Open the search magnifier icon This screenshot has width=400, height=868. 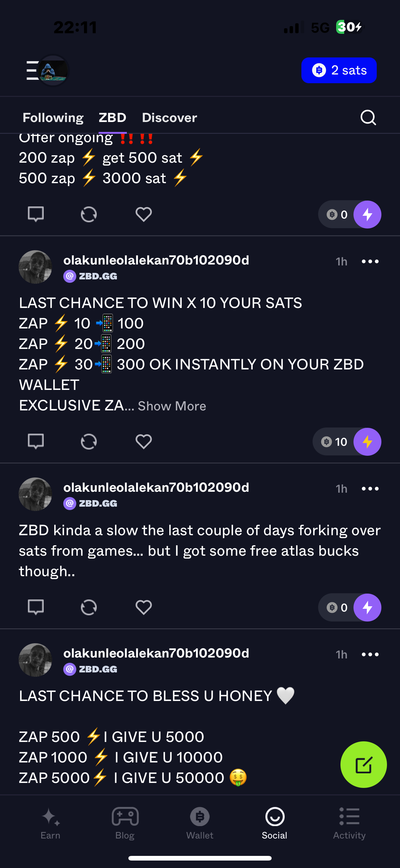click(368, 118)
